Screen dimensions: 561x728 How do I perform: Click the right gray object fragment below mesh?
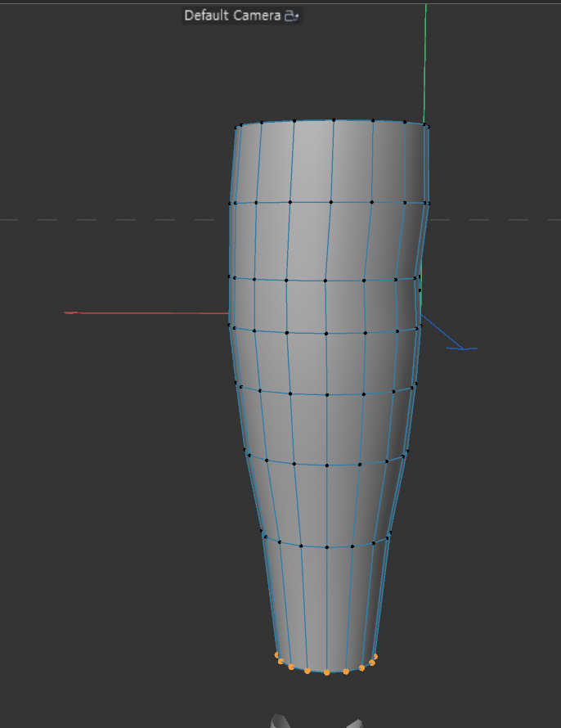tap(352, 723)
